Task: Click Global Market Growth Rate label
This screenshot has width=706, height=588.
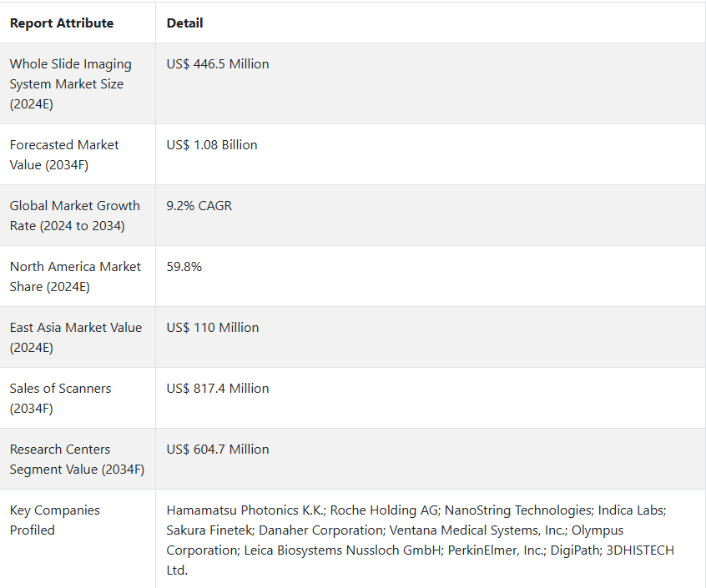Action: (75, 215)
